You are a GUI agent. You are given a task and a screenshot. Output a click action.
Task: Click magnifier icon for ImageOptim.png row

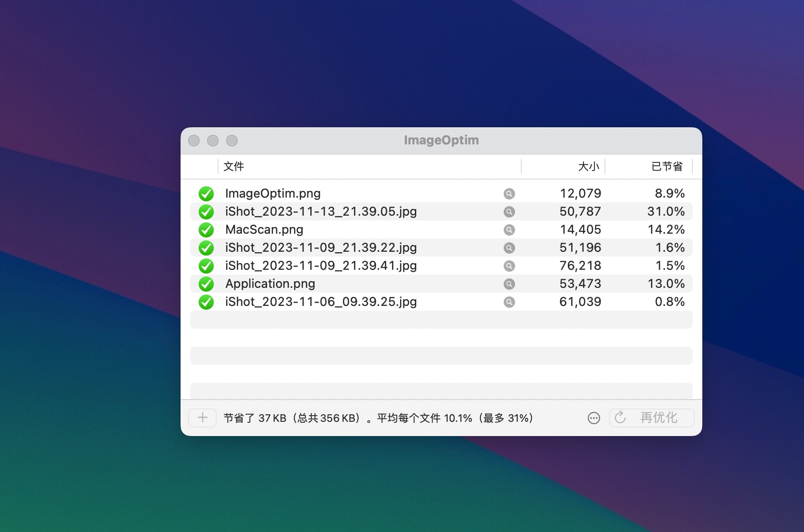[509, 194]
